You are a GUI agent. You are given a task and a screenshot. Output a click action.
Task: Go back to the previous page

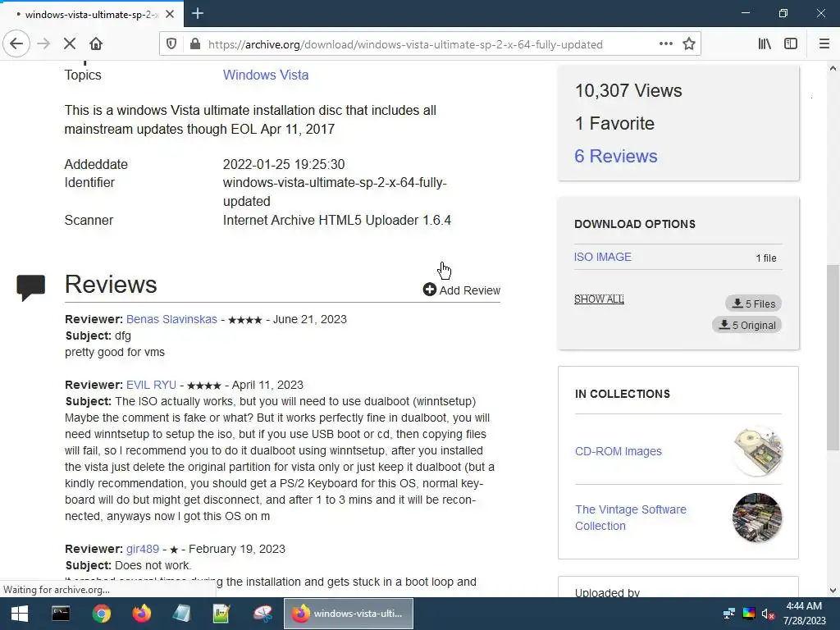point(16,44)
